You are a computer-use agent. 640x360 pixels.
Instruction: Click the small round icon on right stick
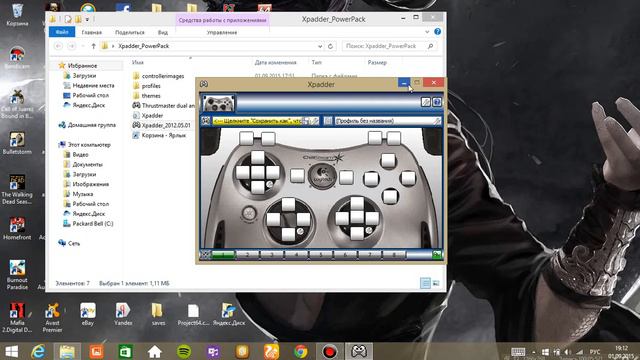369,230
